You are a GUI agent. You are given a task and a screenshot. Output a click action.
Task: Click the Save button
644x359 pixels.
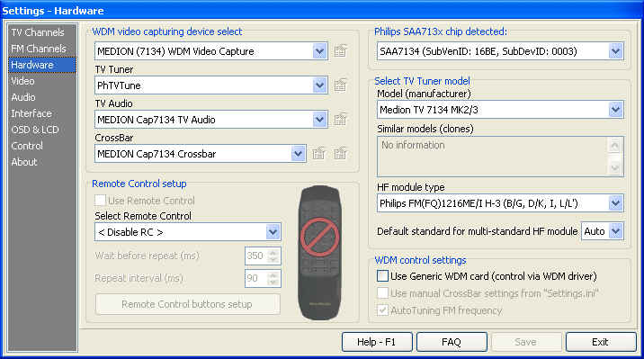pos(525,342)
